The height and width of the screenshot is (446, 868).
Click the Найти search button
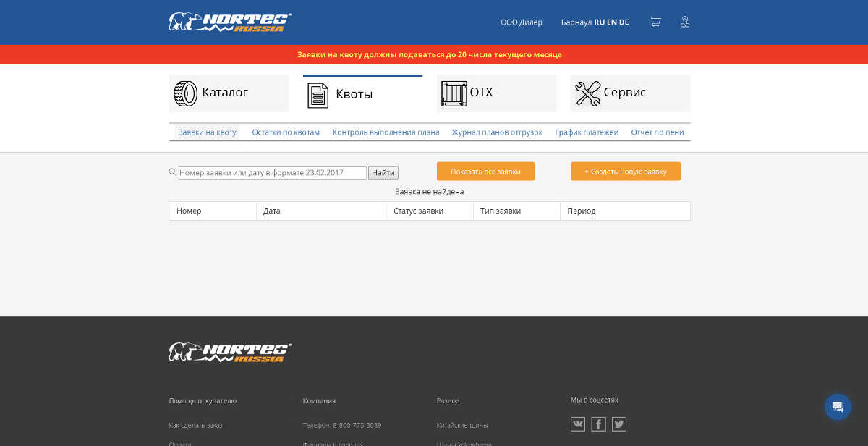pyautogui.click(x=383, y=172)
